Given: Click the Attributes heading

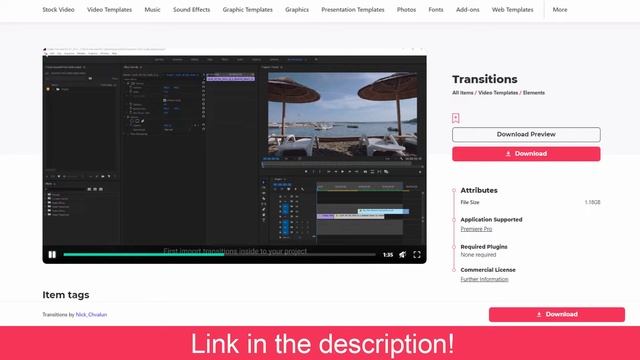Looking at the screenshot, I should [x=479, y=190].
